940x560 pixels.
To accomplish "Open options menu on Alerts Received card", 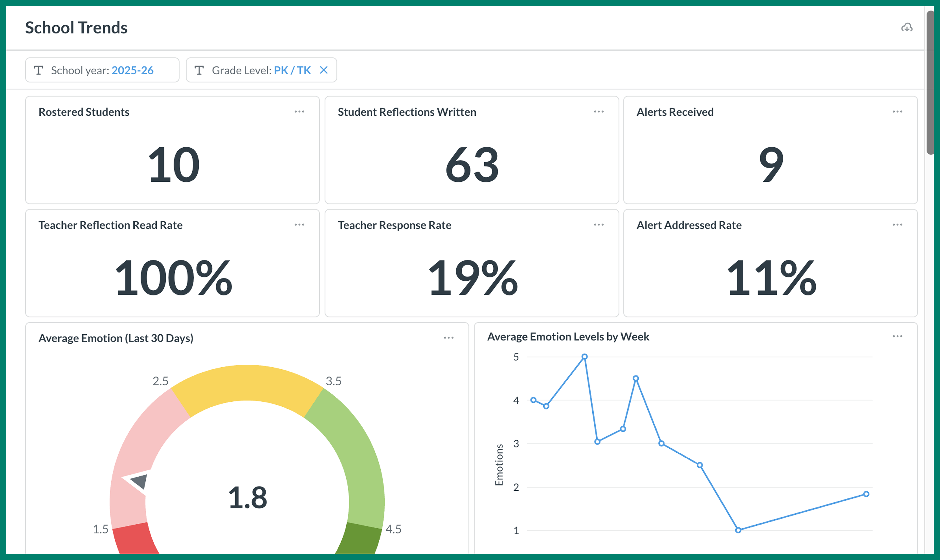I will pyautogui.click(x=898, y=111).
